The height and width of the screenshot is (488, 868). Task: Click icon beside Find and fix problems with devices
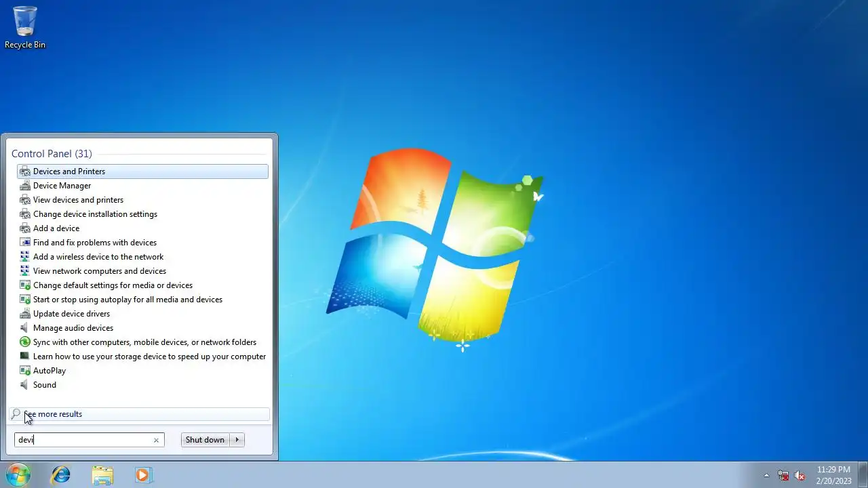tap(25, 243)
